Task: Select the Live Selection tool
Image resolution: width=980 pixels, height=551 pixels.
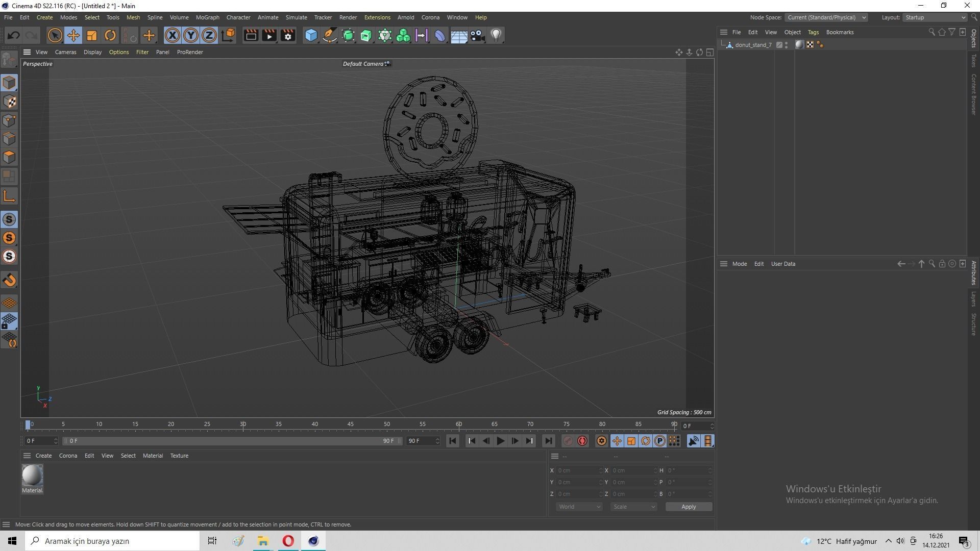Action: 55,35
